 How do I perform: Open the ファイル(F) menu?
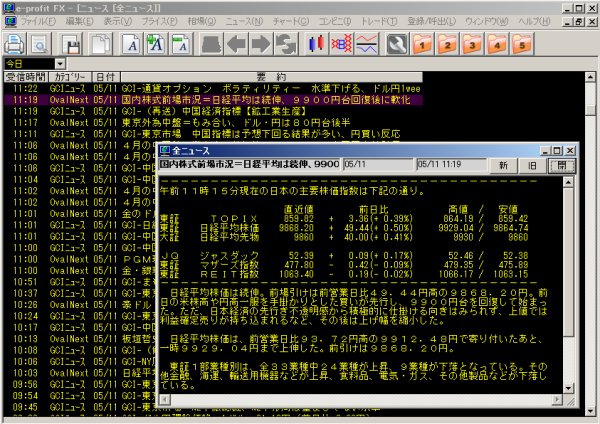coord(38,21)
